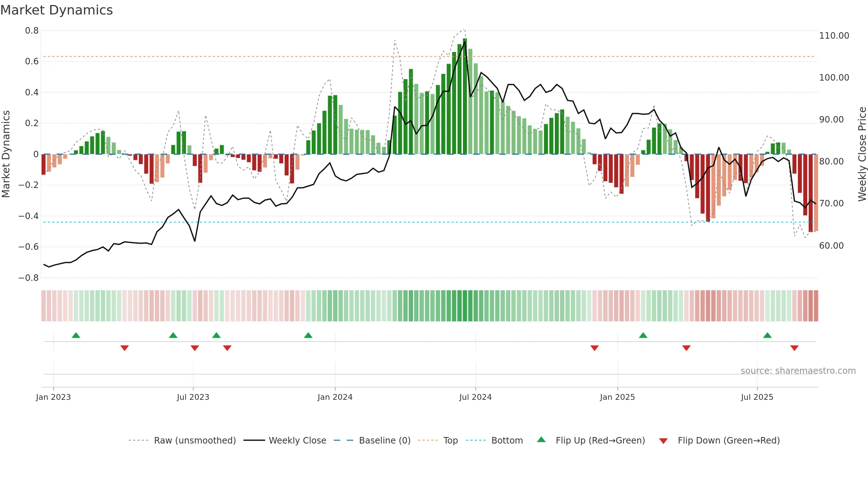Click the tallest green bar near Jul 2024
This screenshot has width=868, height=488.
click(465, 96)
